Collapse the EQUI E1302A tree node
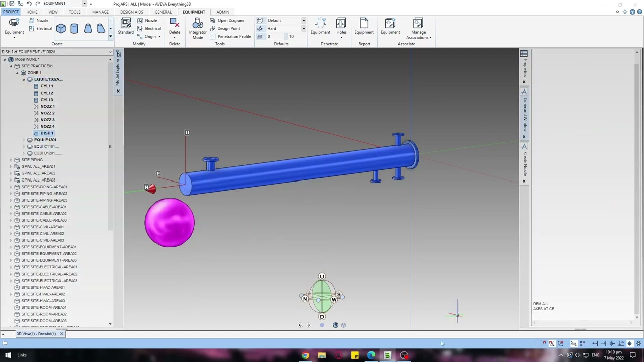The width and height of the screenshot is (644, 362). click(23, 79)
